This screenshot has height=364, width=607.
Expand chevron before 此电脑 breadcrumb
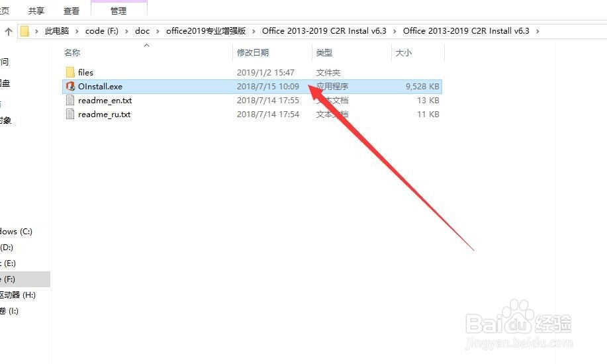tap(36, 31)
